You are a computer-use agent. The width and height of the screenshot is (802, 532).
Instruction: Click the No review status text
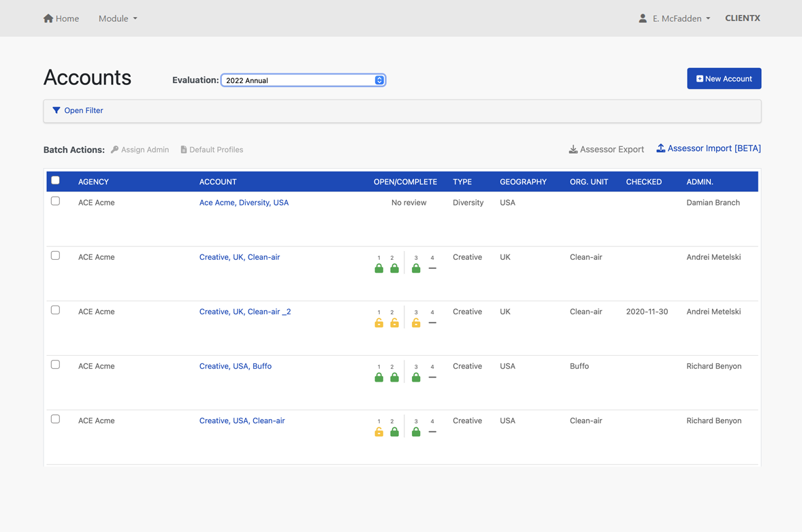pos(408,202)
